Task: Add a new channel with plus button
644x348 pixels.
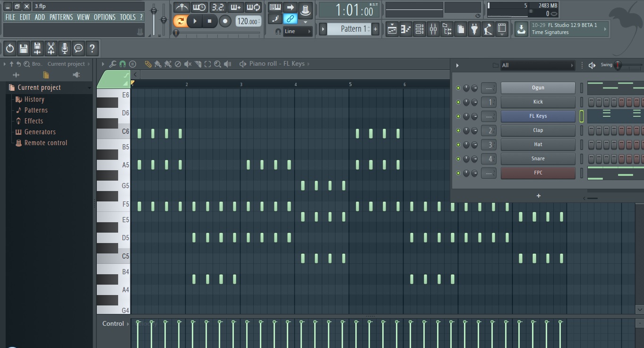Action: 538,196
